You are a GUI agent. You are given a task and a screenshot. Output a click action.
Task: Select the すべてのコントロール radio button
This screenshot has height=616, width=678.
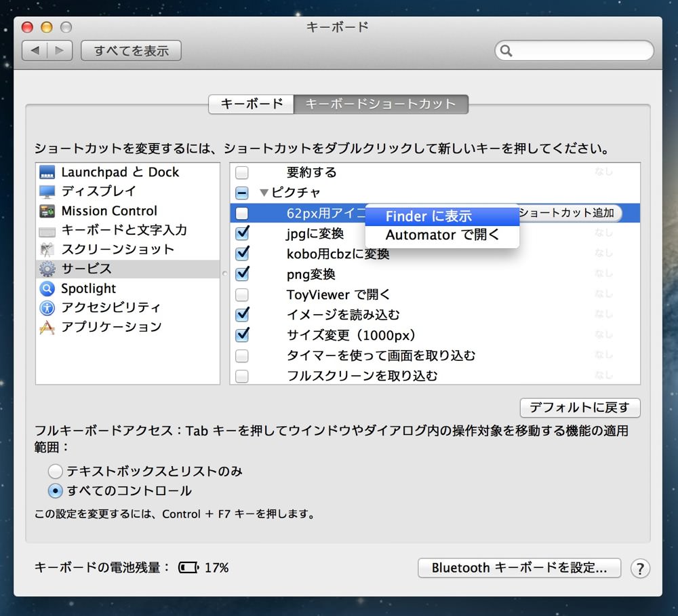(56, 491)
